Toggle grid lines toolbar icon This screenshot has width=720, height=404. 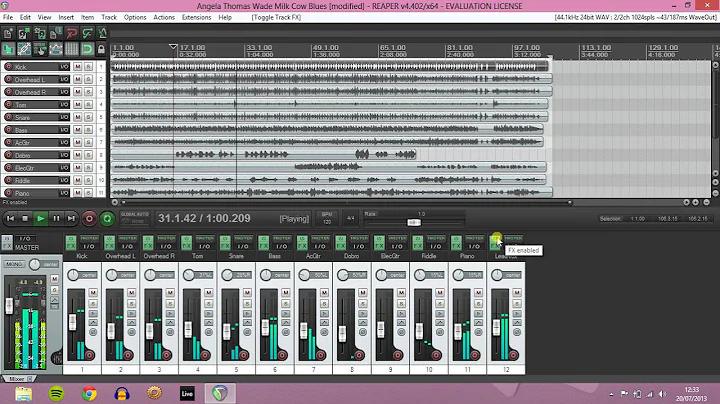click(x=72, y=49)
